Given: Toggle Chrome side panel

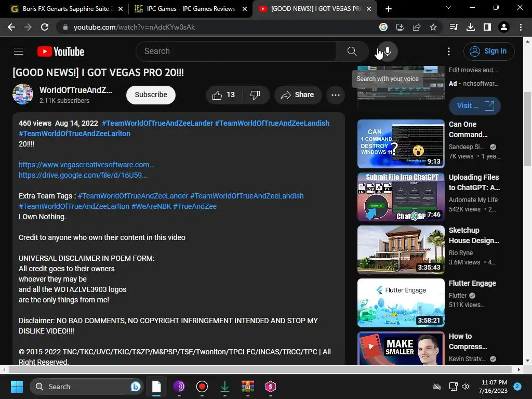Looking at the screenshot, I should [487, 27].
